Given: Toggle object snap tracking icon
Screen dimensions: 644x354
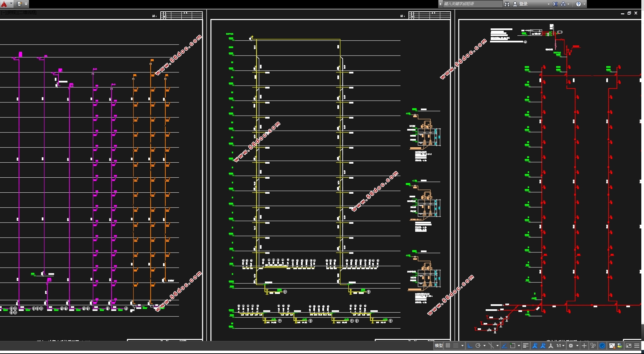Looking at the screenshot, I should coord(505,346).
